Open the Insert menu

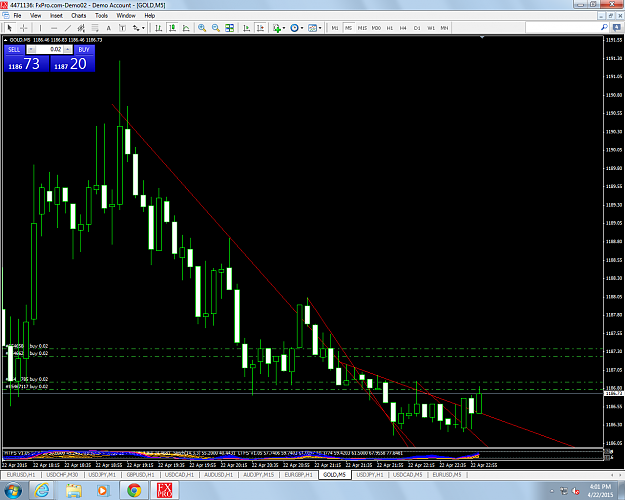pos(56,16)
